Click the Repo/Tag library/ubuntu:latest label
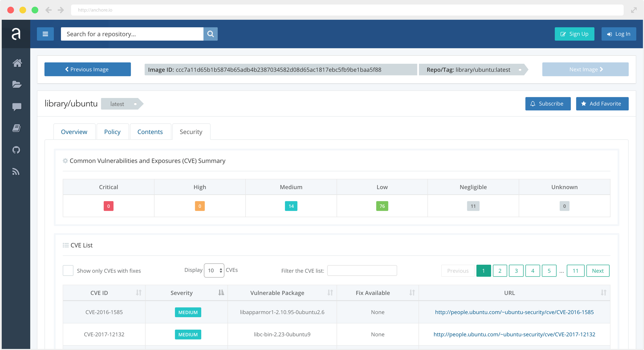 [473, 70]
